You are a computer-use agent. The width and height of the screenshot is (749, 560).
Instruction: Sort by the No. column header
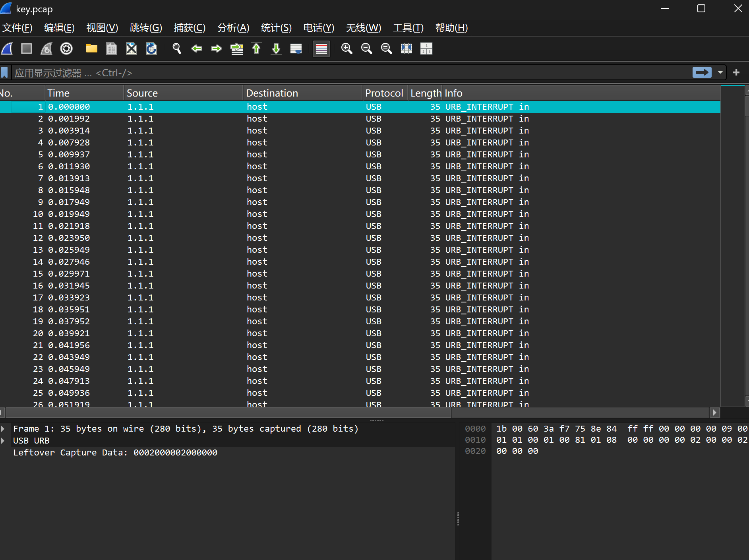point(22,93)
